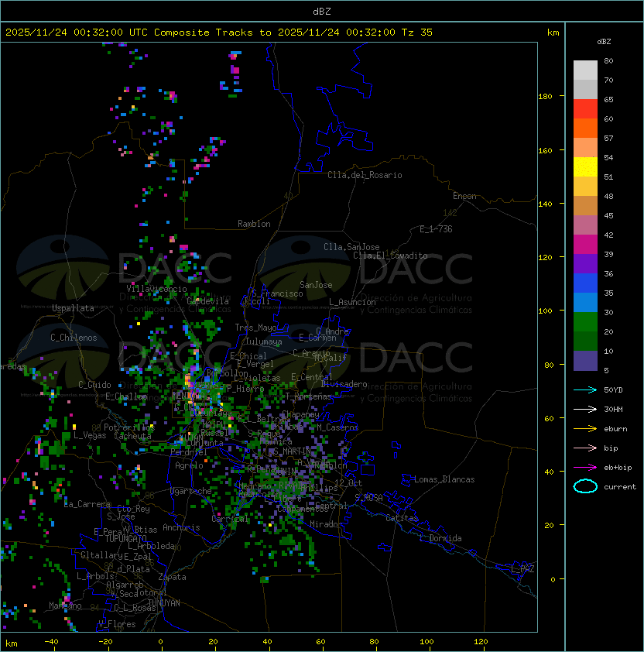This screenshot has height=652, width=644.
Task: Click the 'Anchoris' map label
Action: 181,527
